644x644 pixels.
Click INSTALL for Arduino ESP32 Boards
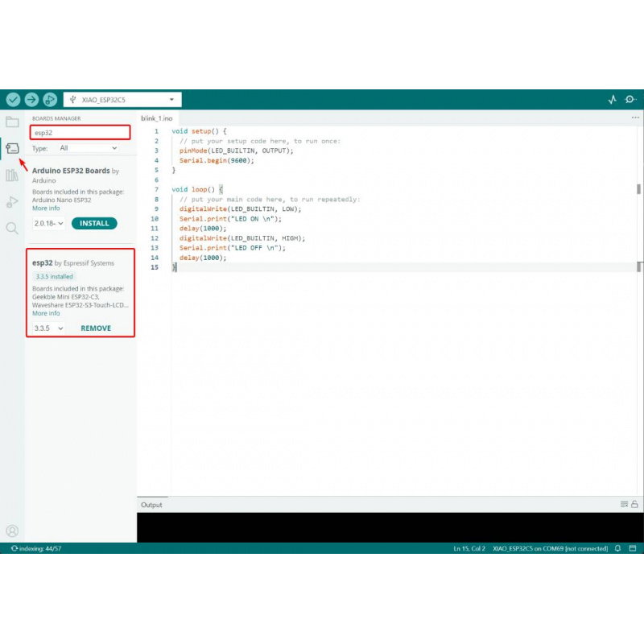[94, 224]
